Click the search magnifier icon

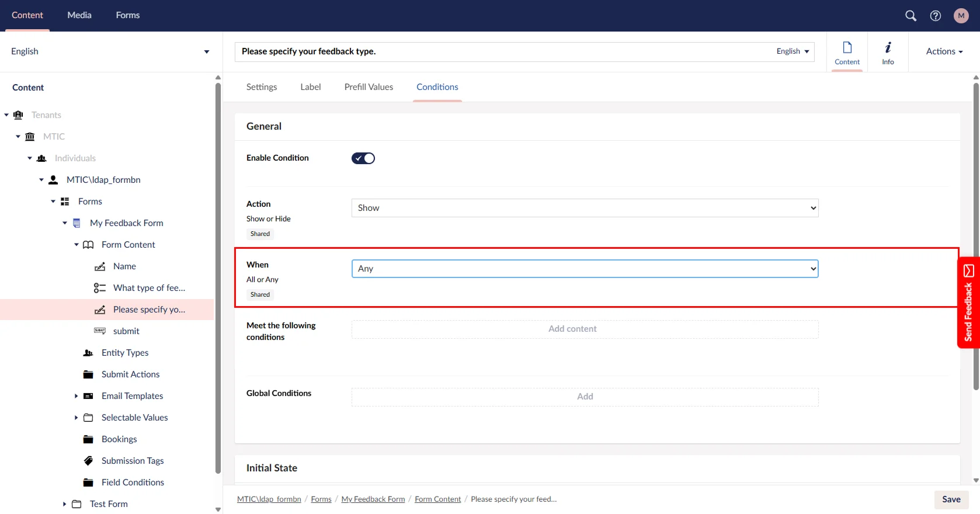click(x=911, y=16)
